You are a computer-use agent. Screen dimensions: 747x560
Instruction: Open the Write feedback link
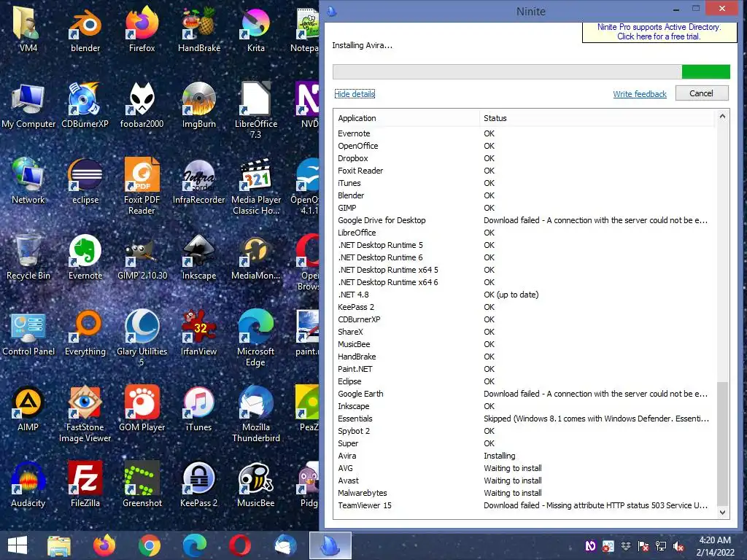coord(640,94)
